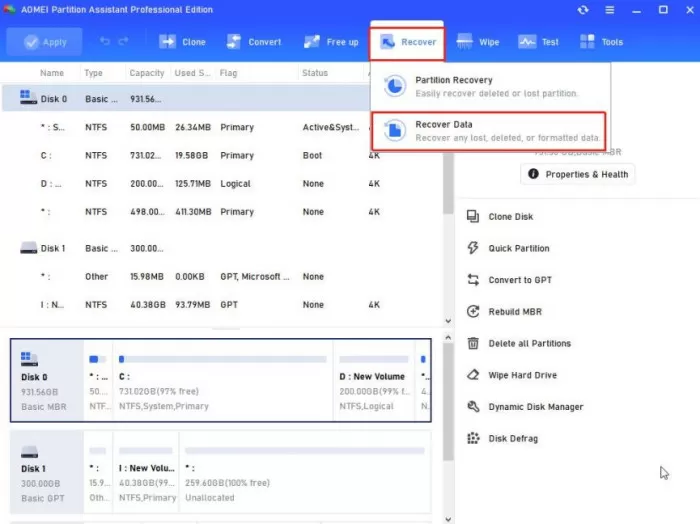This screenshot has width=700, height=524.
Task: Choose Recover Data from dropdown
Action: coord(488,131)
